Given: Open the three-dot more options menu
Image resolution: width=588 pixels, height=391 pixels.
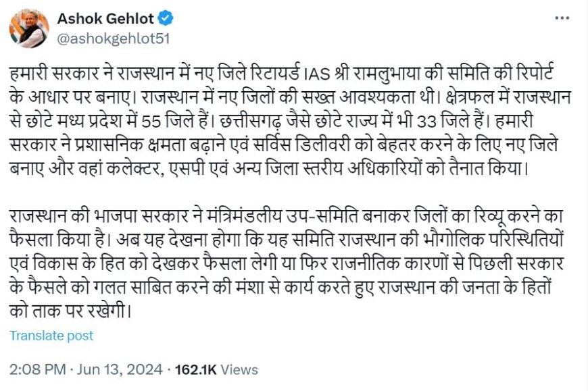Looking at the screenshot, I should coord(562,19).
